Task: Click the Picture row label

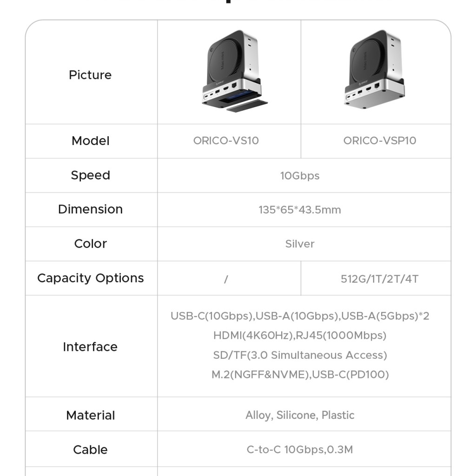Action: [90, 75]
